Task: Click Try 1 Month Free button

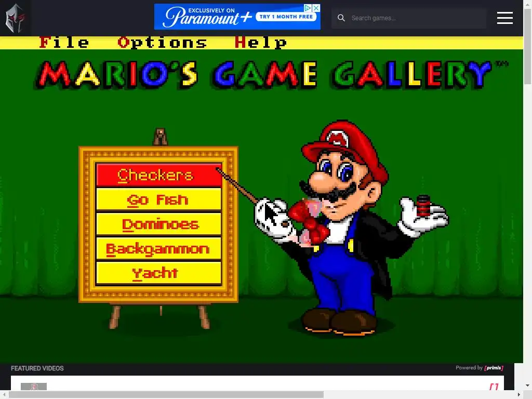Action: (286, 17)
